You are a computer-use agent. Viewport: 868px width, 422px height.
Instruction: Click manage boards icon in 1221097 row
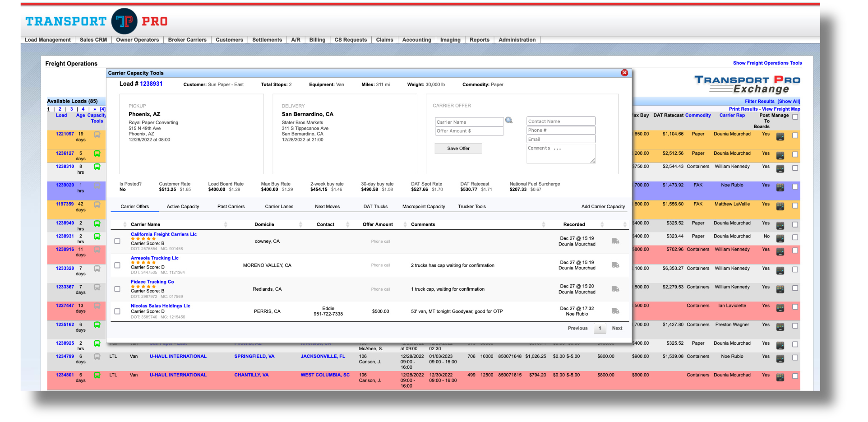coord(780,136)
